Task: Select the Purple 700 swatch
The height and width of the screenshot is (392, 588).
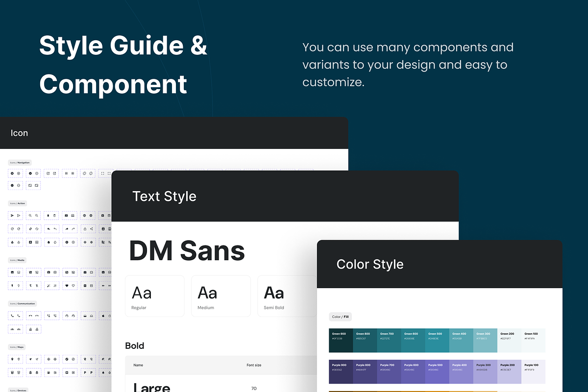Action: point(389,371)
